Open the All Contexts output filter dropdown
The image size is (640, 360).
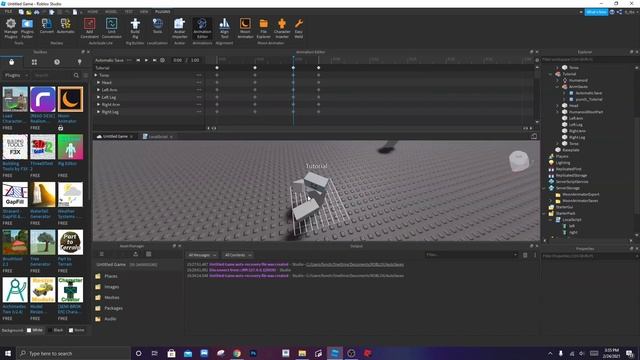click(x=238, y=255)
